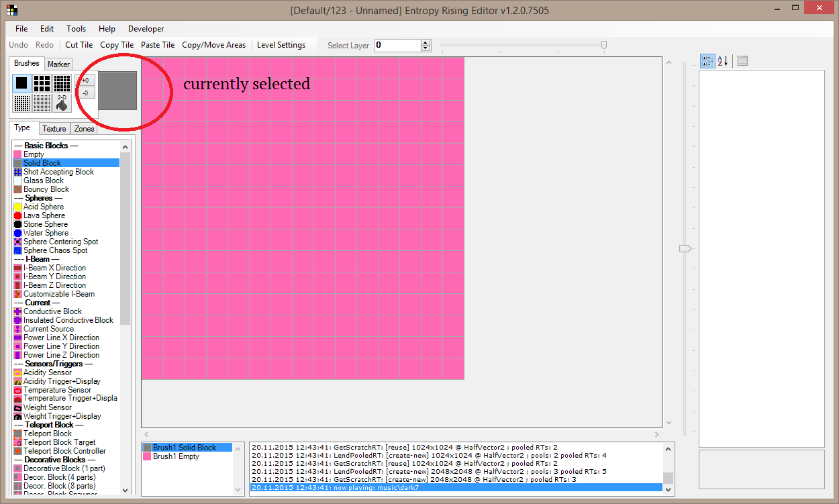The width and height of the screenshot is (839, 504).
Task: Switch property grid to categorized view
Action: point(707,61)
